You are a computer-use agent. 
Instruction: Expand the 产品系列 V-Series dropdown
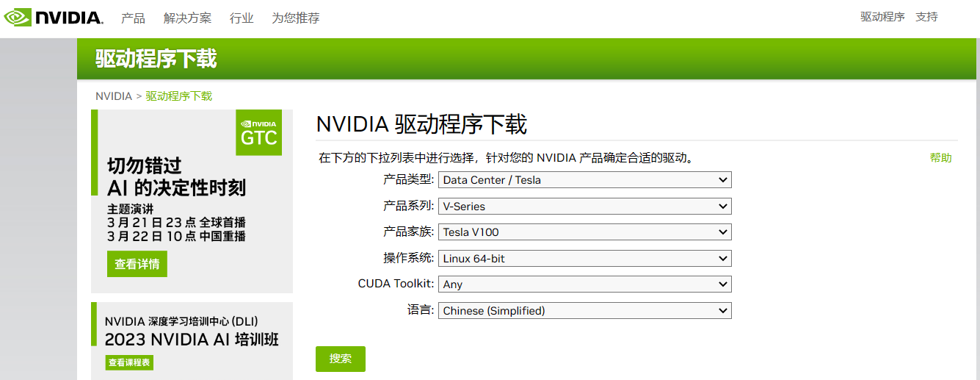pyautogui.click(x=584, y=206)
